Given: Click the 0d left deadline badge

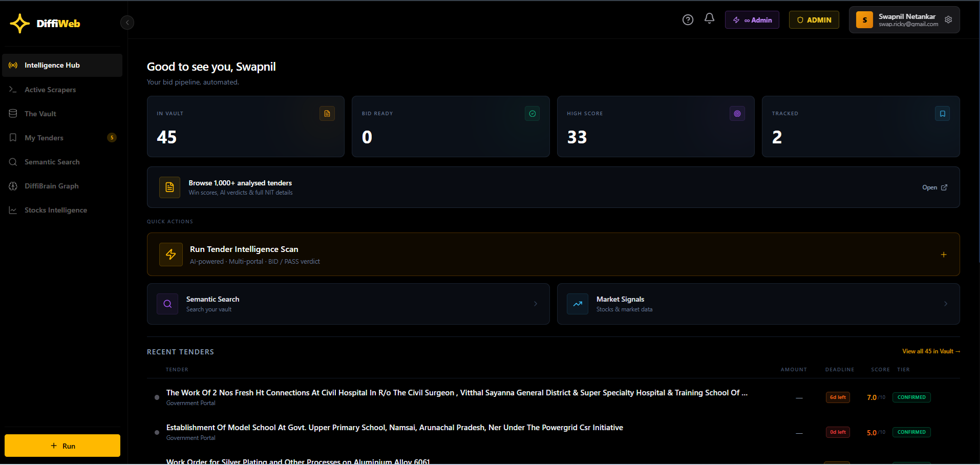Looking at the screenshot, I should coord(838,432).
